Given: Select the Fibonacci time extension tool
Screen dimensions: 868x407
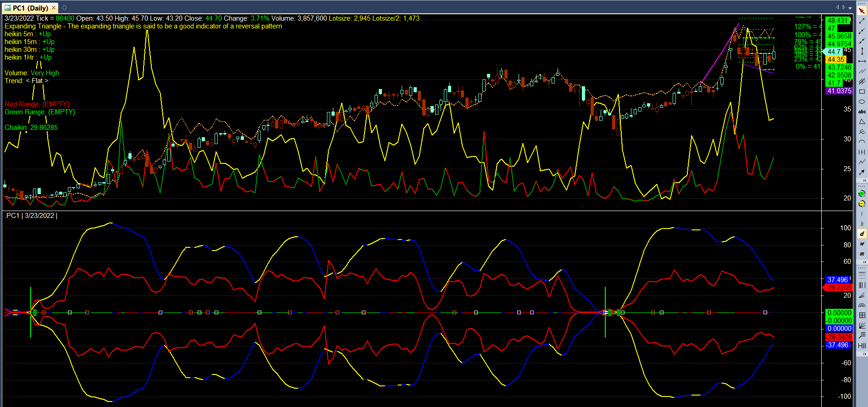Looking at the screenshot, I should (862, 345).
